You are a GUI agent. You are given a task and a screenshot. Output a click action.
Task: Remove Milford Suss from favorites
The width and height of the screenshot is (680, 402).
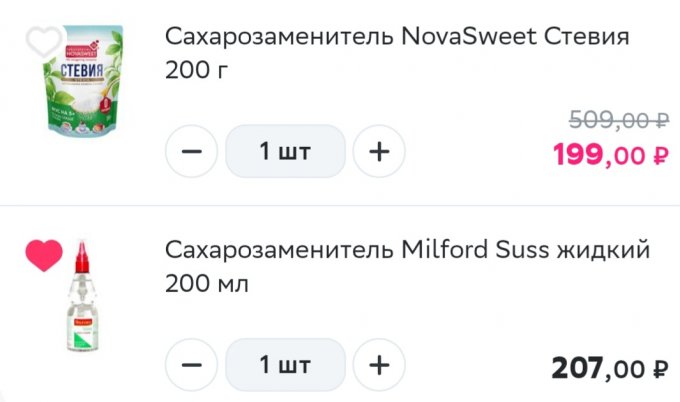coord(44,256)
